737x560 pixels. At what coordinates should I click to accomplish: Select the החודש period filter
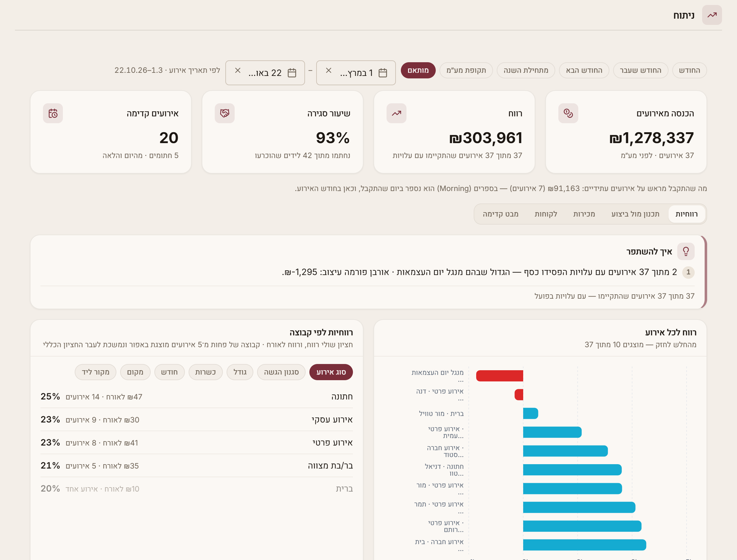coord(689,70)
